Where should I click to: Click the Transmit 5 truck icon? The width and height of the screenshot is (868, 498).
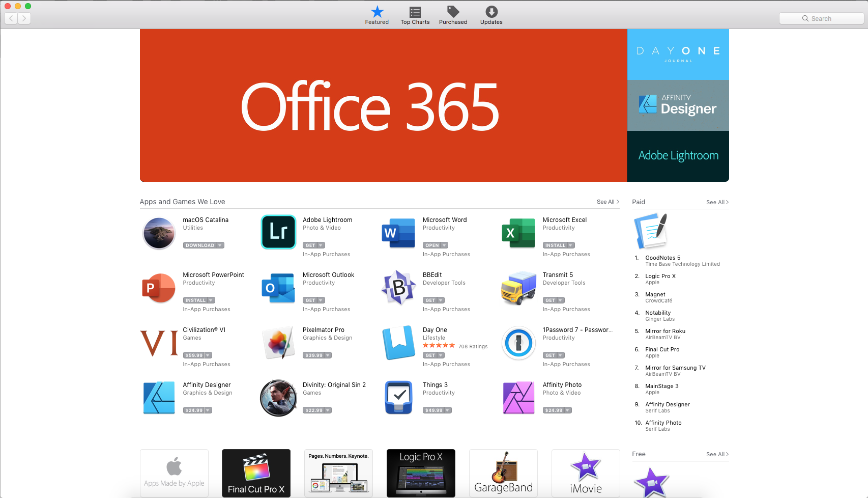(x=518, y=288)
